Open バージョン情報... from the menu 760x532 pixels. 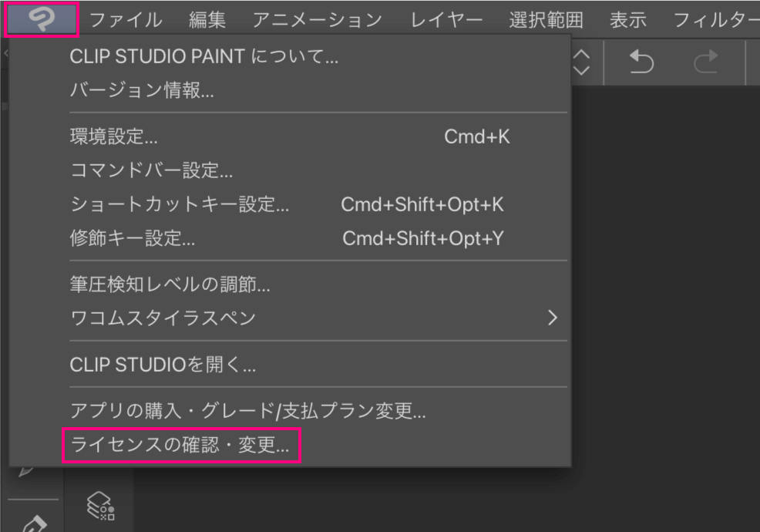pos(141,90)
